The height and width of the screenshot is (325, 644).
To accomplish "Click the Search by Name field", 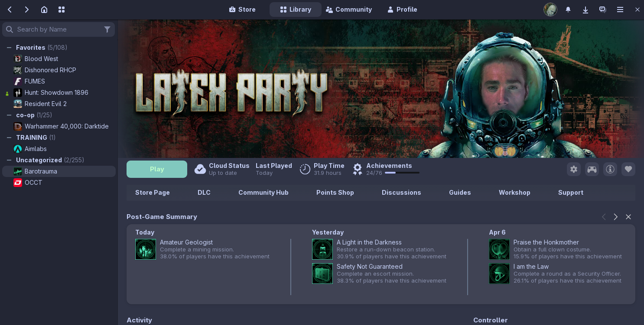I will [59, 29].
